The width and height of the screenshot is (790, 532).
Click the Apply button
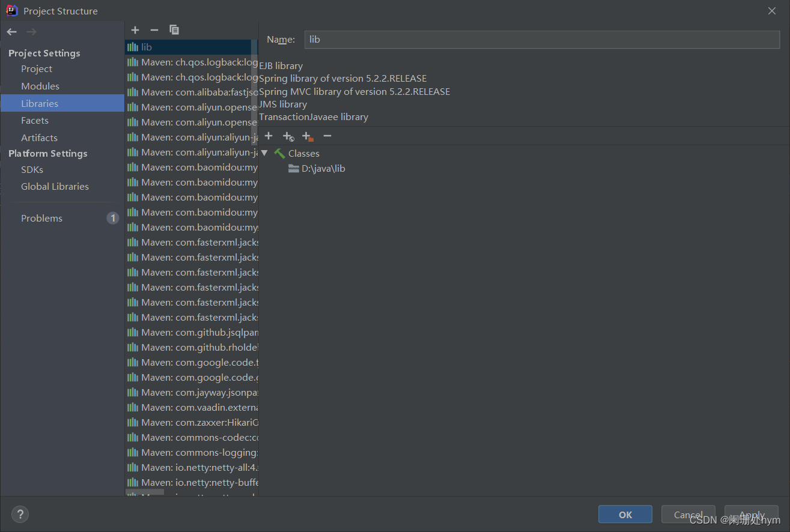[752, 515]
